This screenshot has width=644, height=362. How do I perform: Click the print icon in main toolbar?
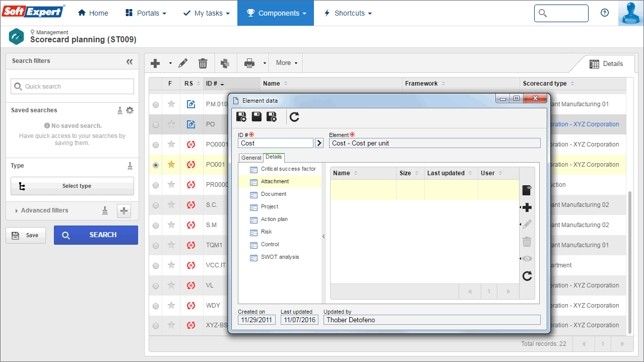[249, 63]
